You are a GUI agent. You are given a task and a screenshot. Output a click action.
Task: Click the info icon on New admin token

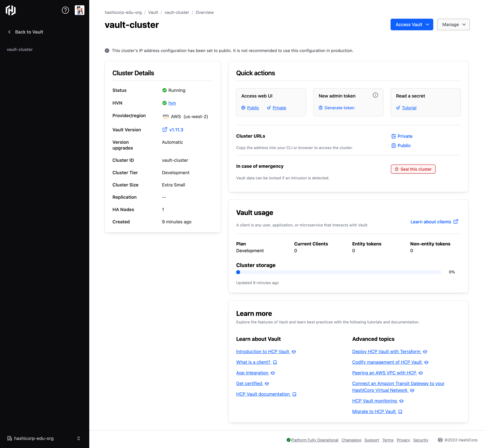(375, 95)
